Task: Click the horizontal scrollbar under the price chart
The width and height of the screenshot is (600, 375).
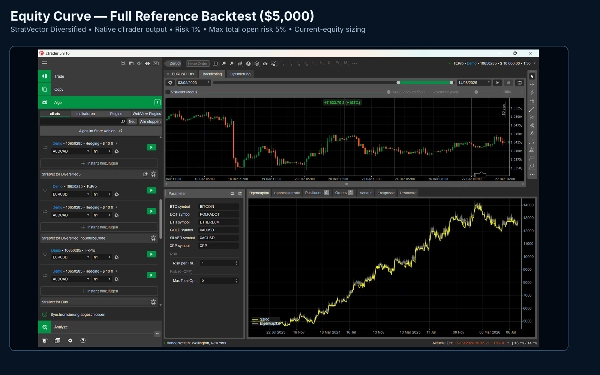Action: pyautogui.click(x=345, y=184)
